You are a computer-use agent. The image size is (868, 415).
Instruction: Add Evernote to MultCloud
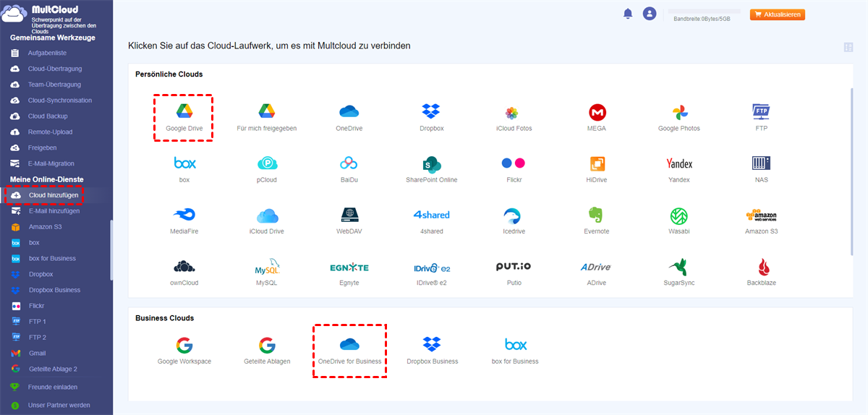pyautogui.click(x=596, y=215)
